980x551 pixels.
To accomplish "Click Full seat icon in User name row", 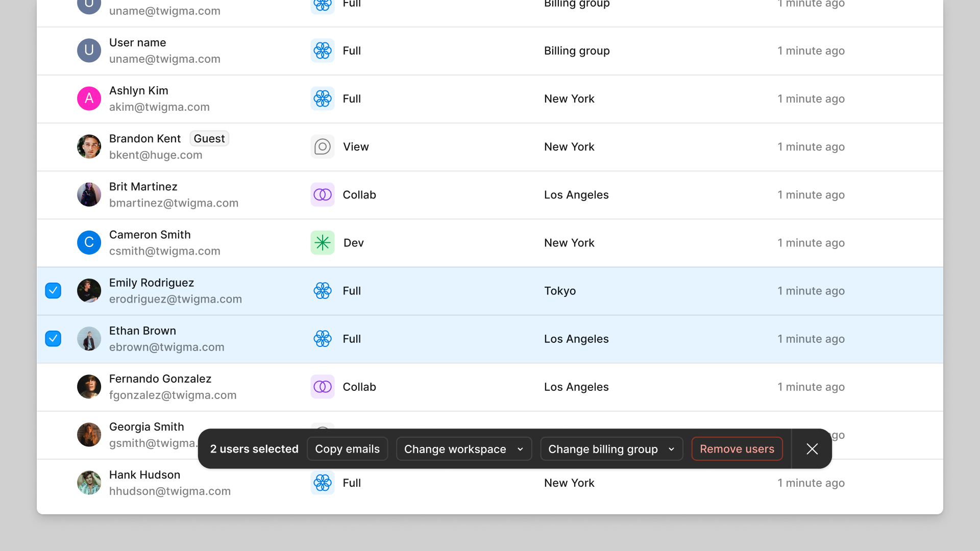I will pyautogui.click(x=323, y=51).
